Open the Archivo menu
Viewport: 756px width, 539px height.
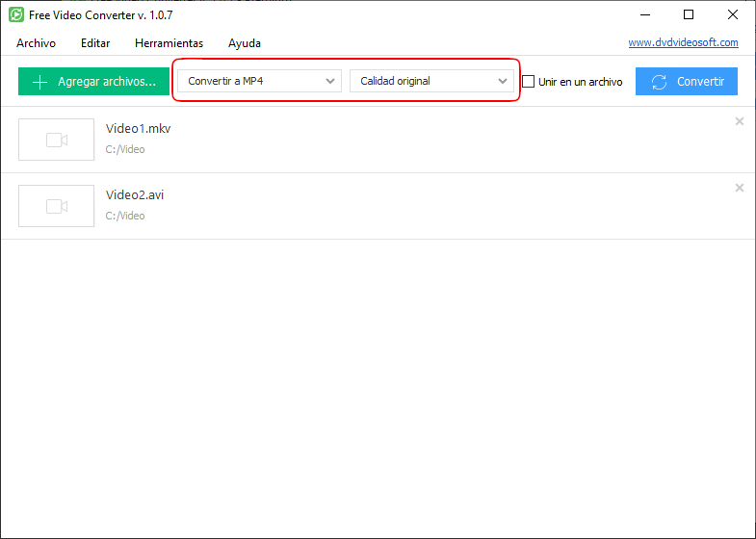(x=37, y=43)
